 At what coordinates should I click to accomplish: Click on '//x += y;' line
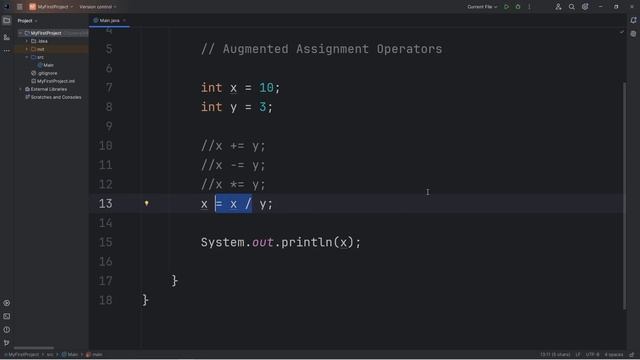233,146
